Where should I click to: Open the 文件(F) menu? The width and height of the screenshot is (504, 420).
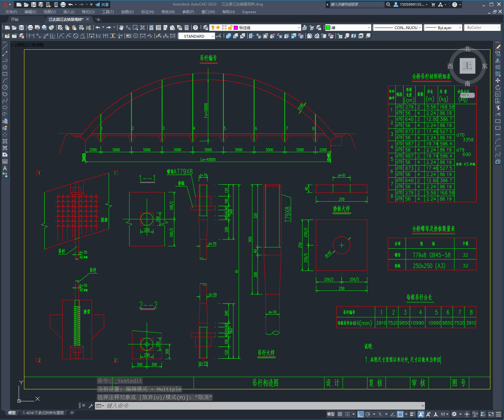[11, 12]
